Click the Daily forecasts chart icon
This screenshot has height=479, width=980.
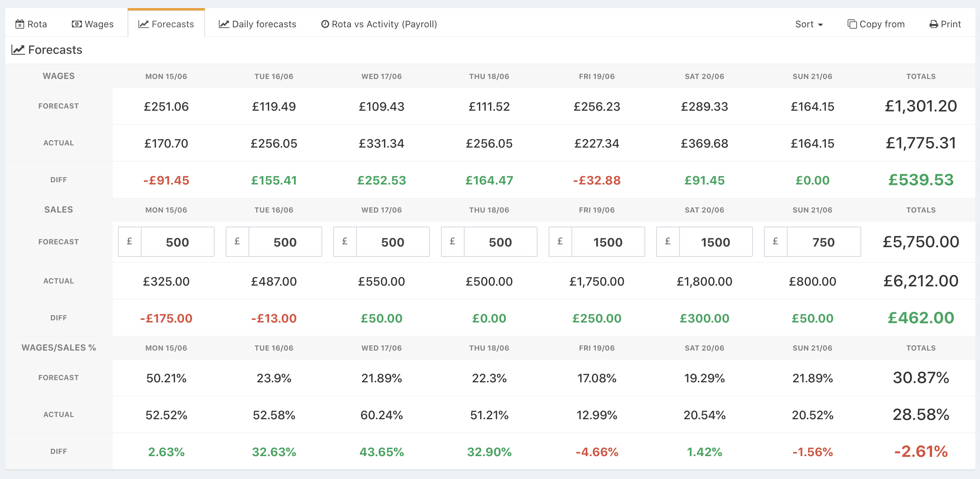(x=224, y=24)
